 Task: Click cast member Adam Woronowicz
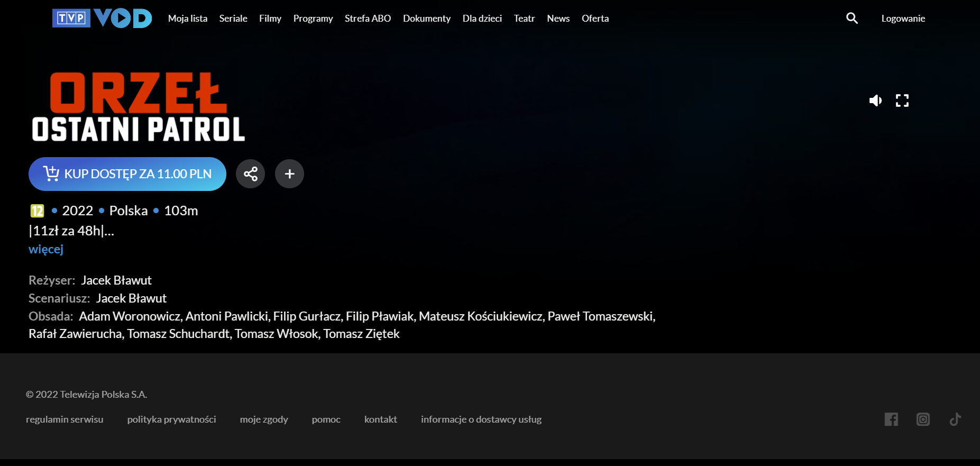point(130,316)
